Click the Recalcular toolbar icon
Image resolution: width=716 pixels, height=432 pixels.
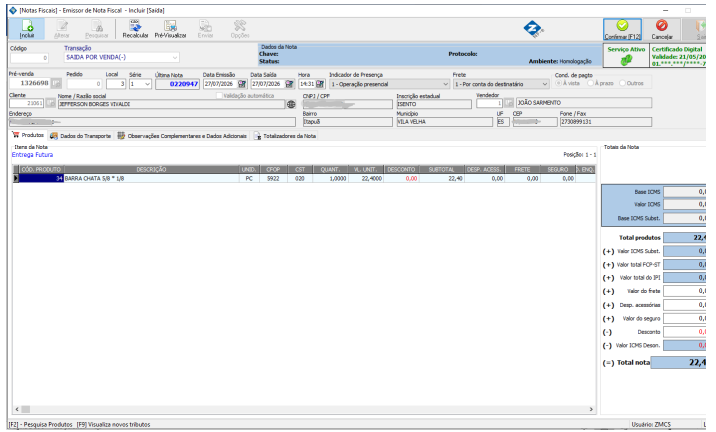pyautogui.click(x=135, y=29)
